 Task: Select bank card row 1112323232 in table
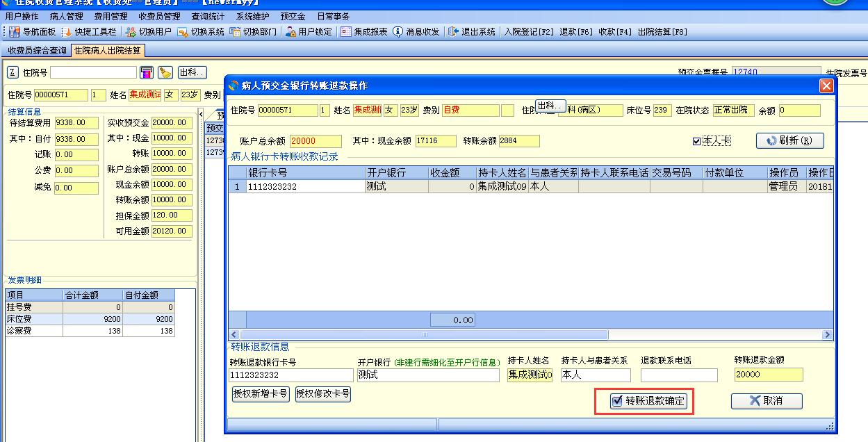[531, 186]
